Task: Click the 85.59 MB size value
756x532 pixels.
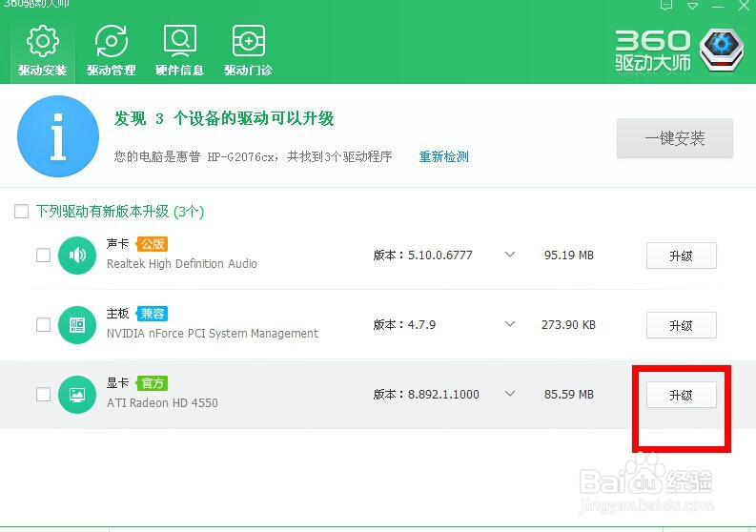Action: (x=569, y=395)
